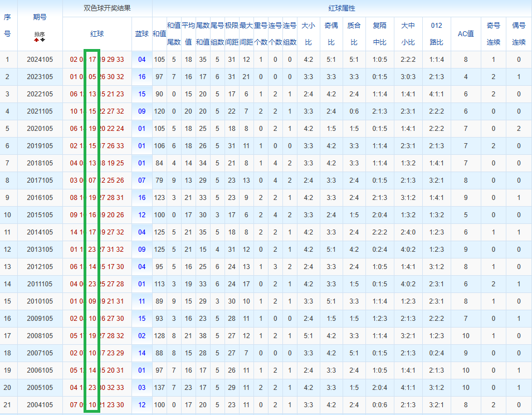
Task: Click blue ball 14 in row 2007105
Action: point(142,353)
